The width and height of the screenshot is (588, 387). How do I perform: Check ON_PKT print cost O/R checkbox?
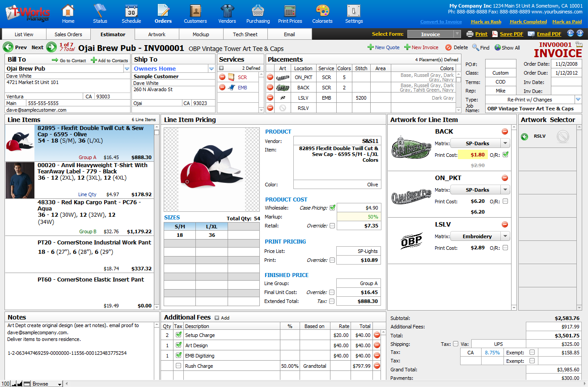pyautogui.click(x=505, y=201)
